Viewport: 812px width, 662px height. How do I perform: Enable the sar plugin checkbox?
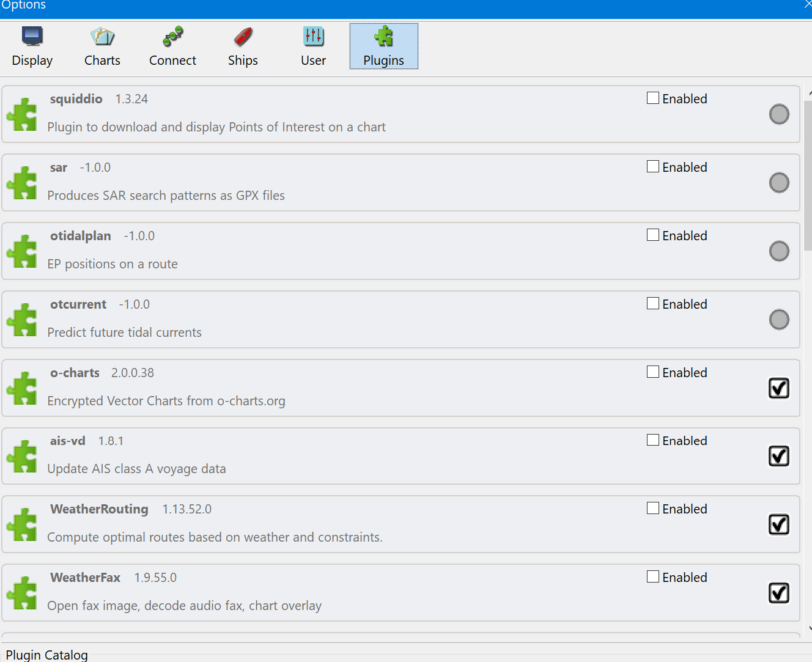point(652,166)
